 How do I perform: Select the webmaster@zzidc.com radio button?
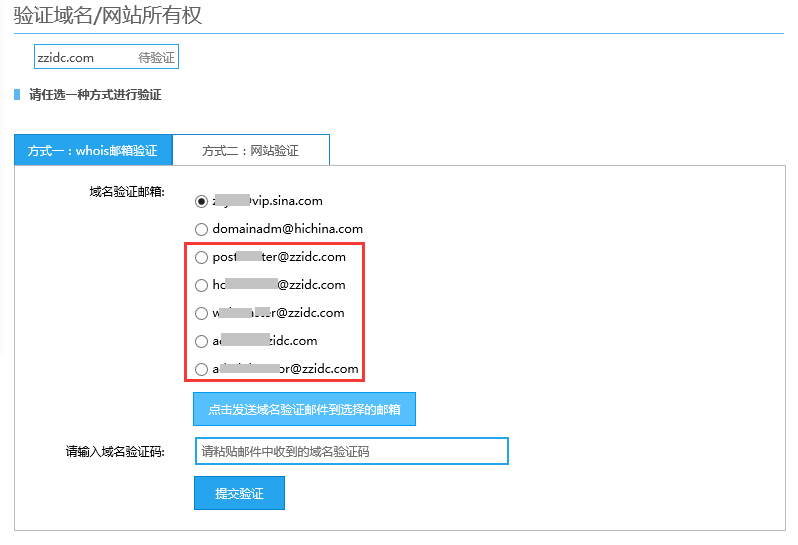pos(202,313)
